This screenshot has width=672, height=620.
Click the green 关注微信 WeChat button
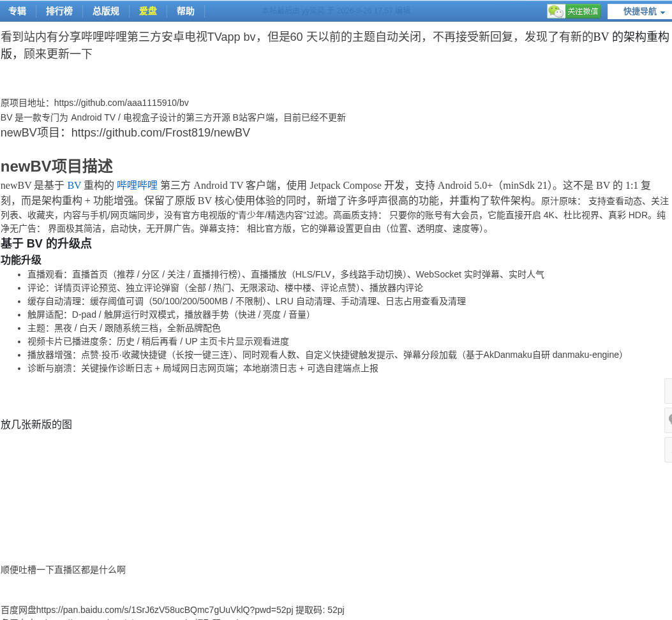(x=574, y=11)
